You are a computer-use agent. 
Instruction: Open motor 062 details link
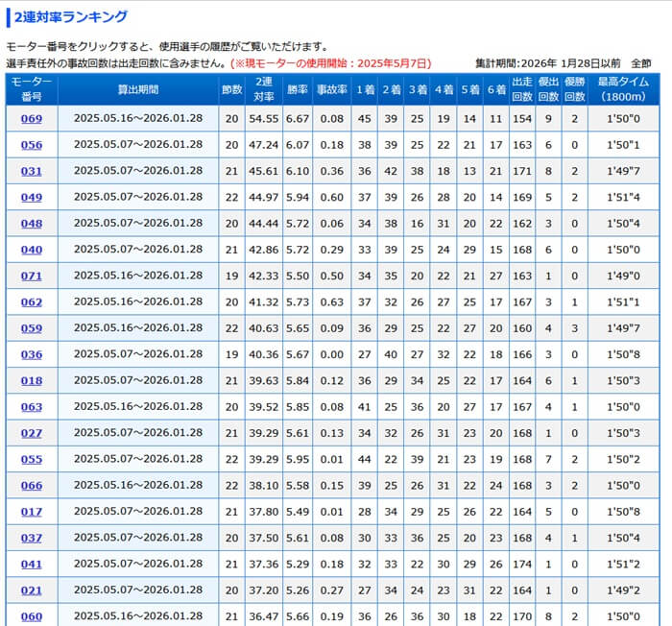[32, 302]
